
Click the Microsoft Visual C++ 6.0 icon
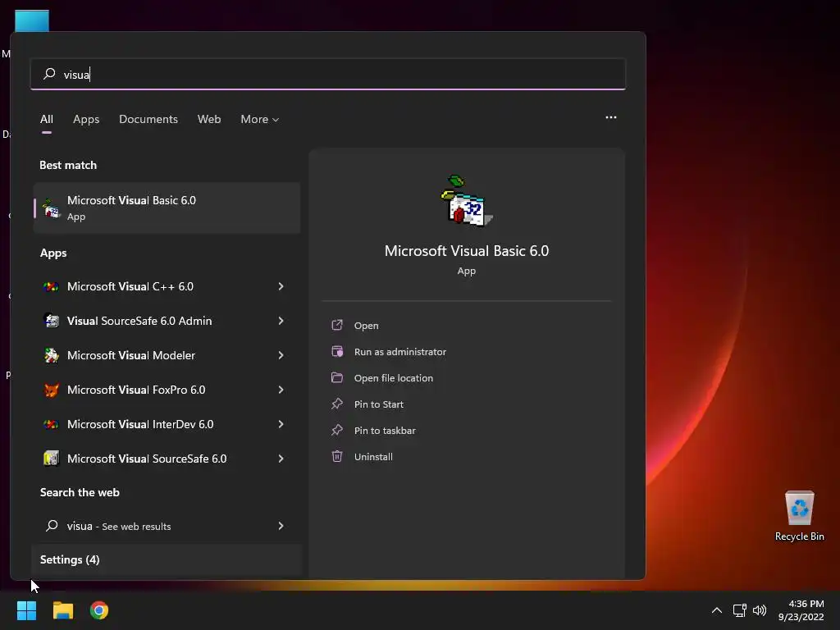[x=51, y=286]
